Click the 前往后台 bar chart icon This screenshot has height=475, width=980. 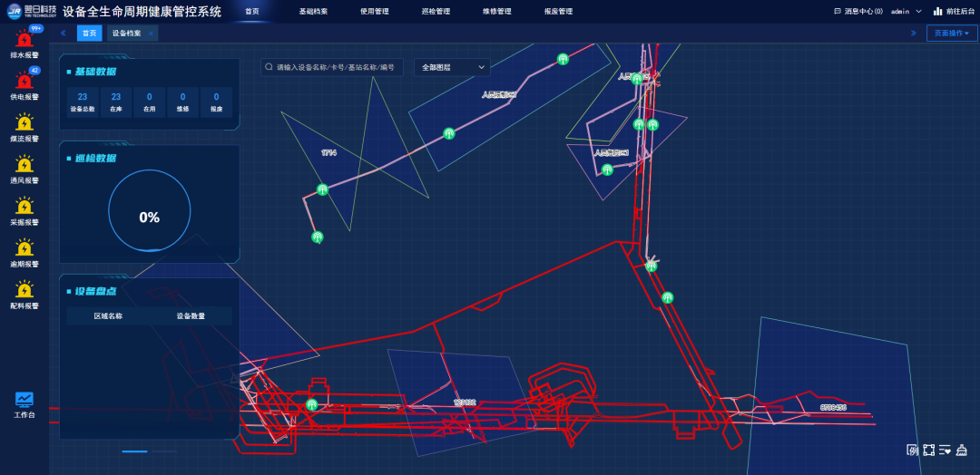pyautogui.click(x=937, y=11)
